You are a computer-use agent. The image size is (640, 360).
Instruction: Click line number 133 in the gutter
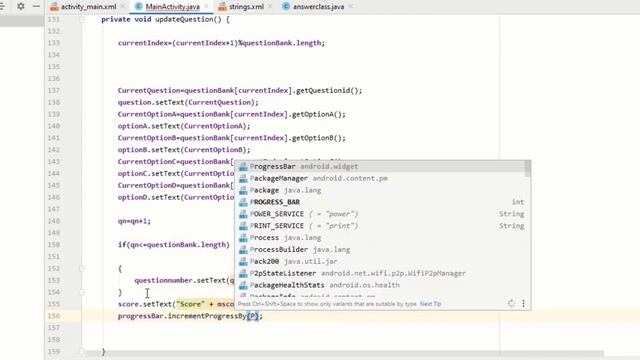pyautogui.click(x=54, y=43)
